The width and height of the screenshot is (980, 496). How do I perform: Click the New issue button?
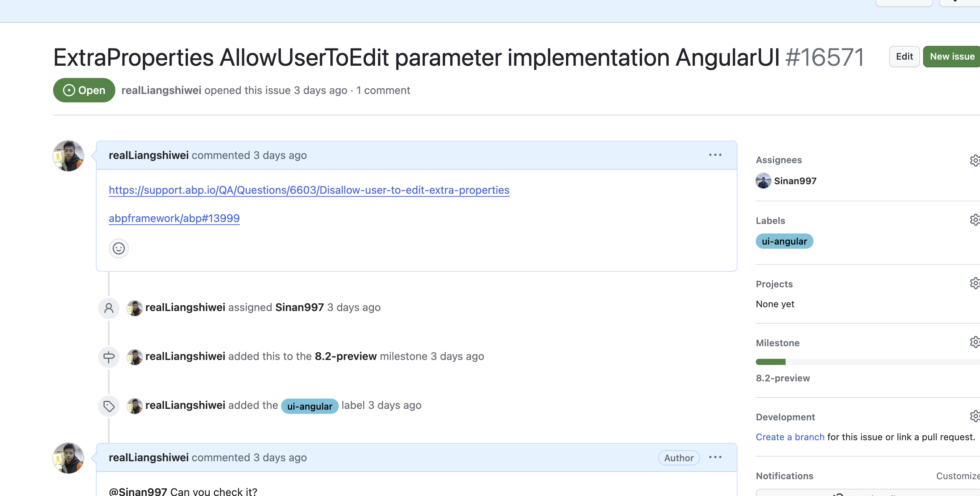tap(952, 57)
